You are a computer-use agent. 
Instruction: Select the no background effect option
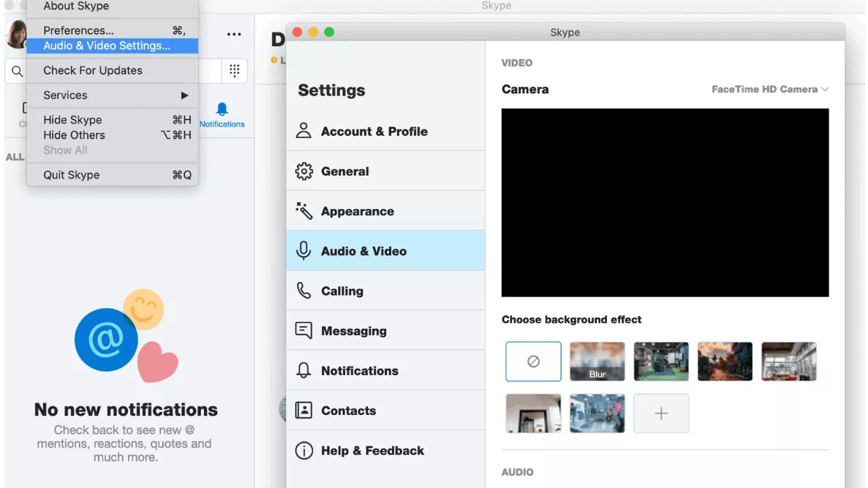pyautogui.click(x=533, y=361)
